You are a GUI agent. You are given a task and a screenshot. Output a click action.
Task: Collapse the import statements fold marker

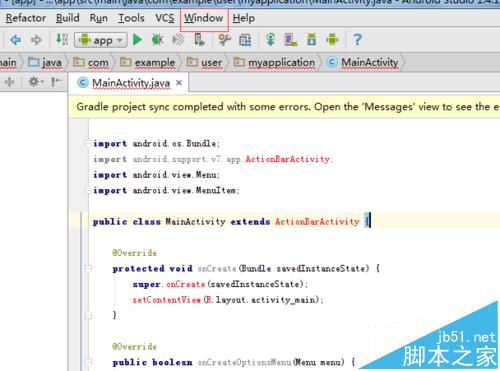(88, 143)
